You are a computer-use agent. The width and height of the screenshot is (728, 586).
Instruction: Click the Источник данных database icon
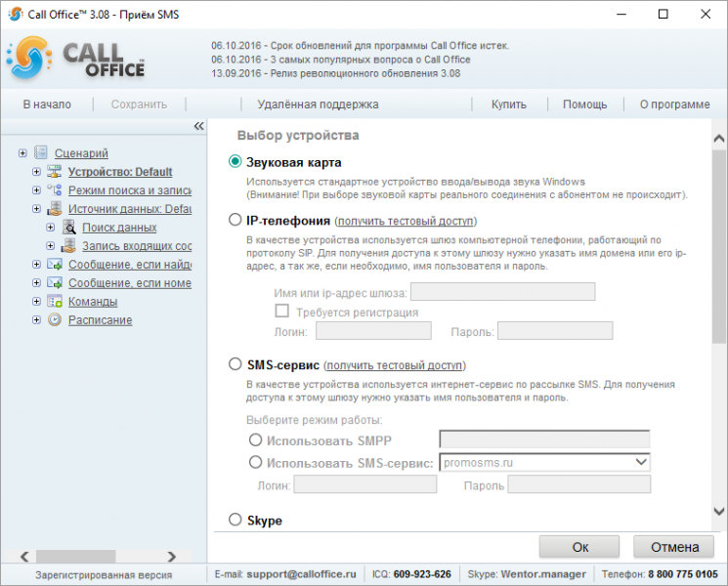tap(55, 209)
